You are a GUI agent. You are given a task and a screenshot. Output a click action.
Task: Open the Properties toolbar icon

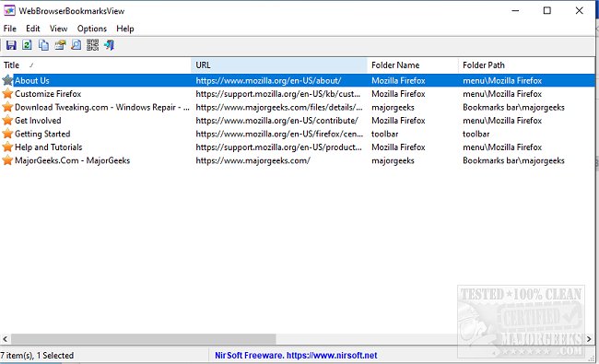(x=60, y=45)
